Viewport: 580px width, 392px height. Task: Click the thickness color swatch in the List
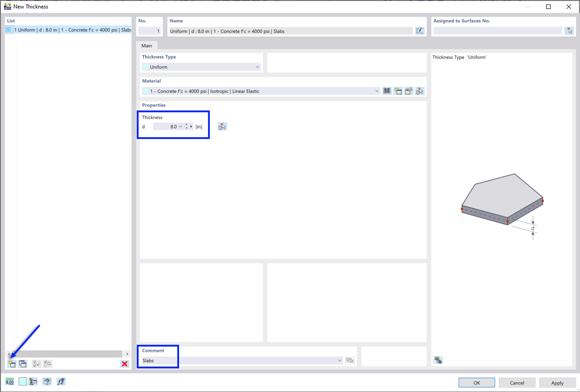coord(9,29)
